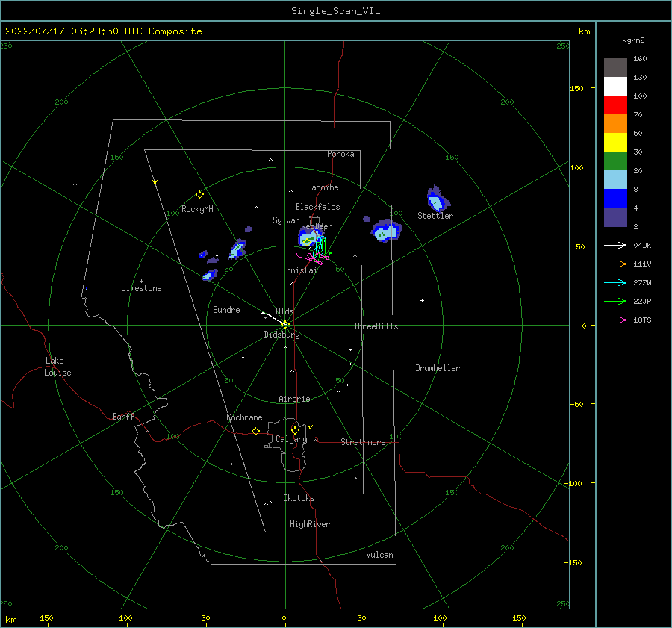Pick the red 100 kg/m2 color swatch
The image size is (672, 628).
615,105
